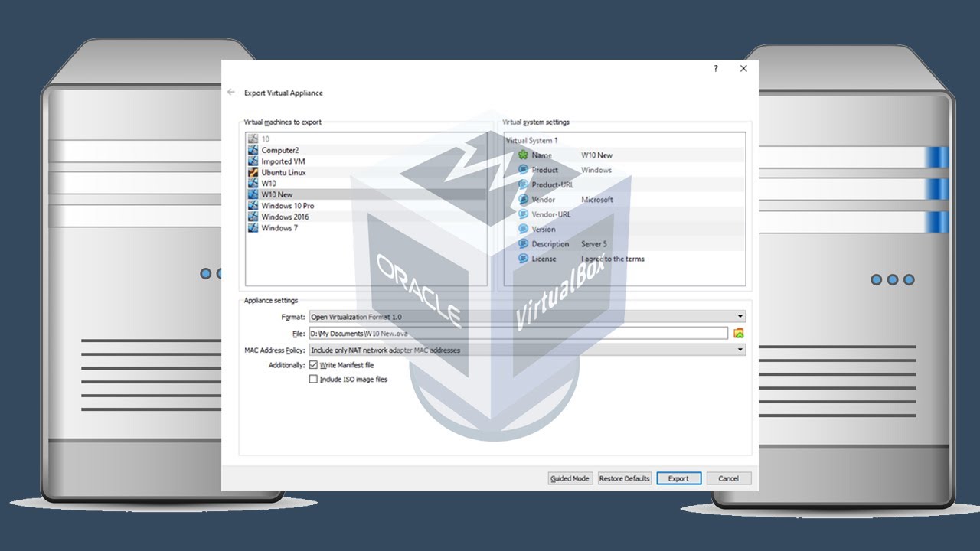Click the Description row icon

point(524,244)
